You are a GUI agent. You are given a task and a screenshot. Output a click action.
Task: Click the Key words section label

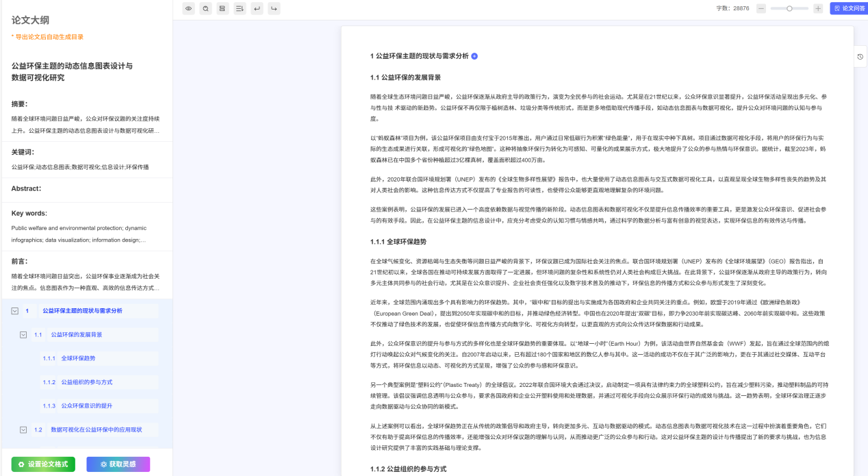click(29, 213)
